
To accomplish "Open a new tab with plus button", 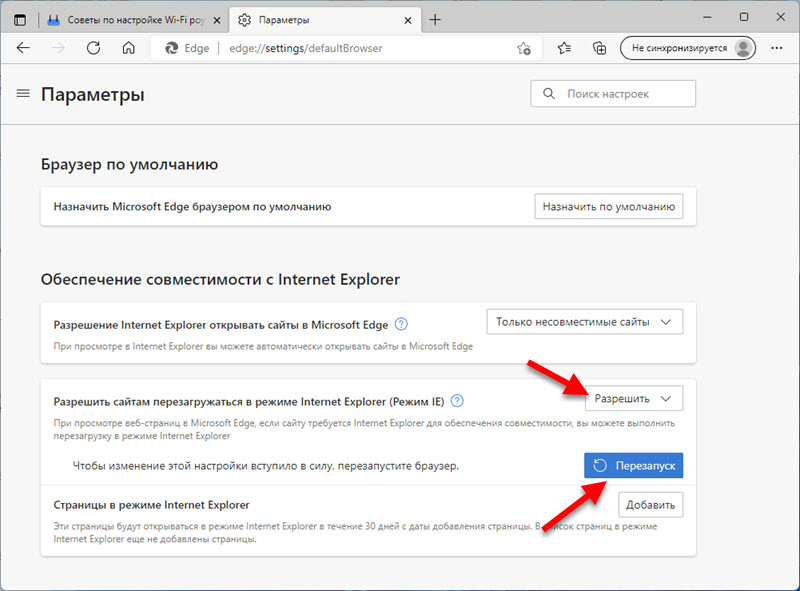I will click(435, 20).
